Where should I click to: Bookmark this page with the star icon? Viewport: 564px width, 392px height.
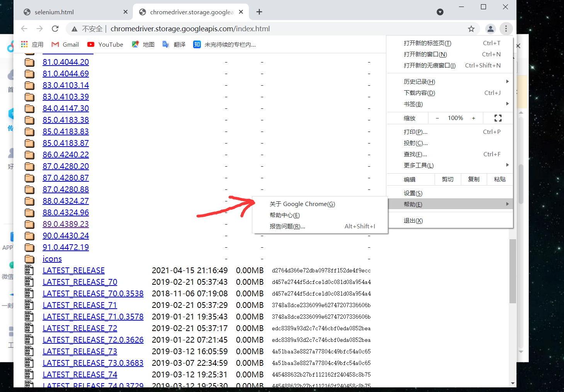(471, 28)
